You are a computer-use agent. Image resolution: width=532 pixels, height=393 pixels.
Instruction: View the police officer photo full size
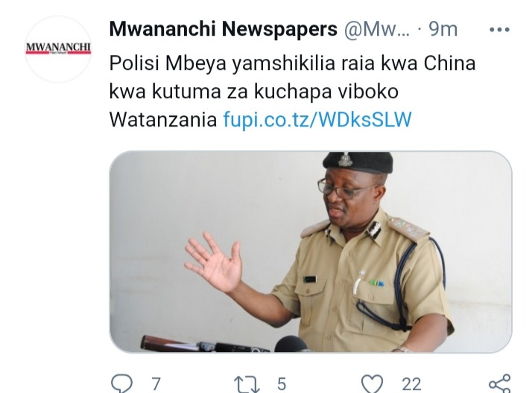tap(311, 252)
